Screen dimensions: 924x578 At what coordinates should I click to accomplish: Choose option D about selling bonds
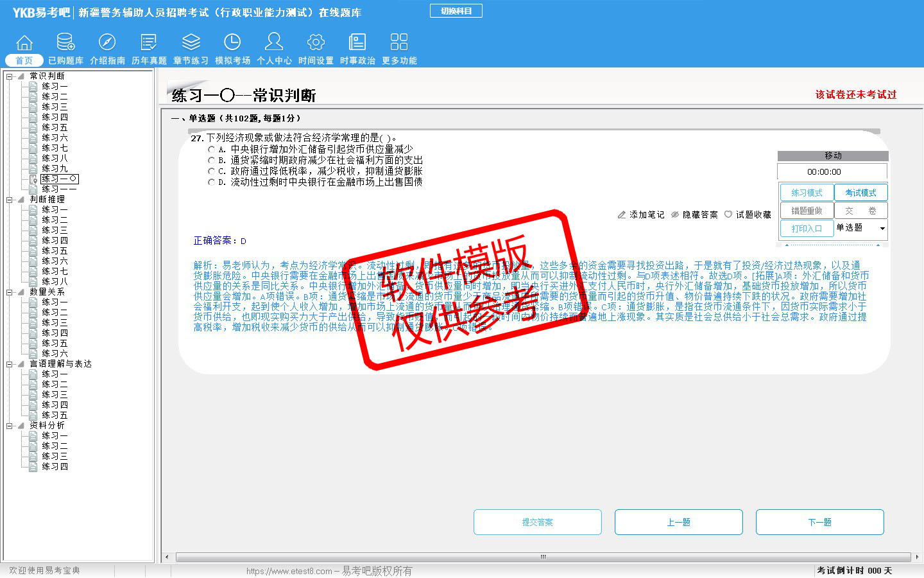click(211, 182)
